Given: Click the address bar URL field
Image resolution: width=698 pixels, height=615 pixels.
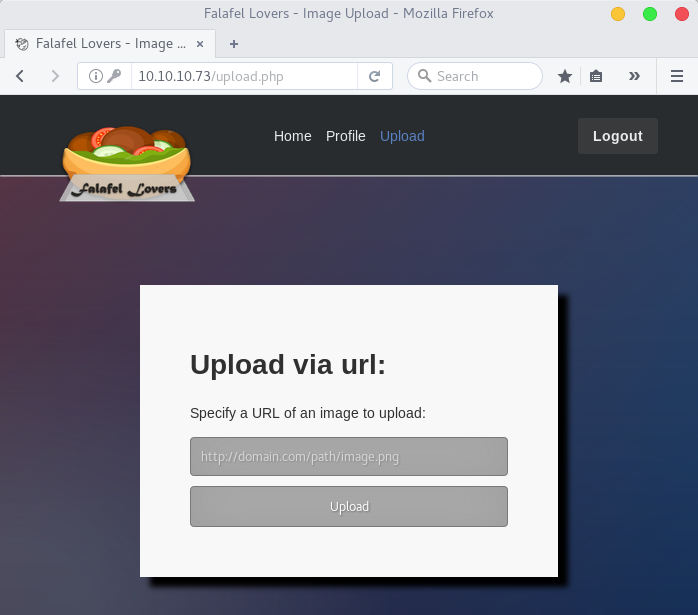Looking at the screenshot, I should [244, 76].
